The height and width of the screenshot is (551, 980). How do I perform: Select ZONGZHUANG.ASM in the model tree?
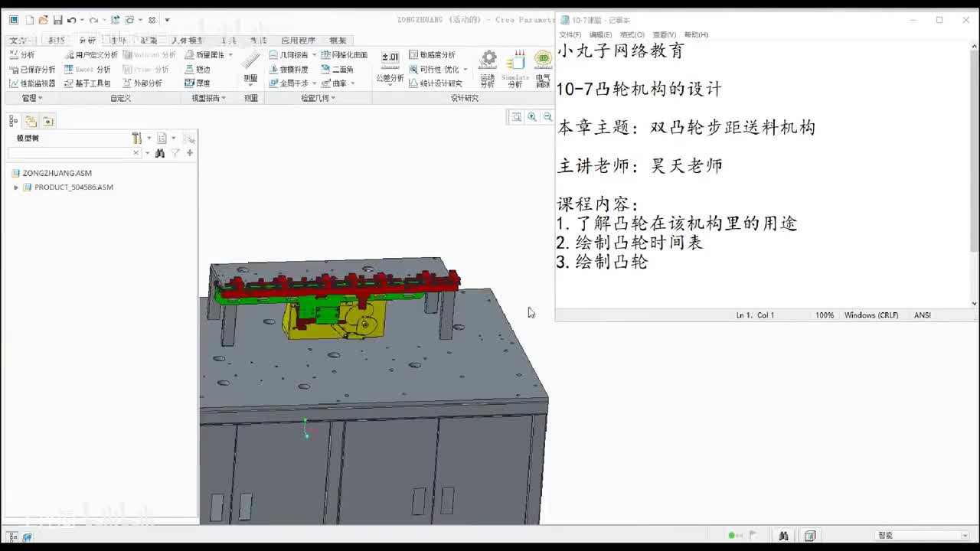pos(57,173)
